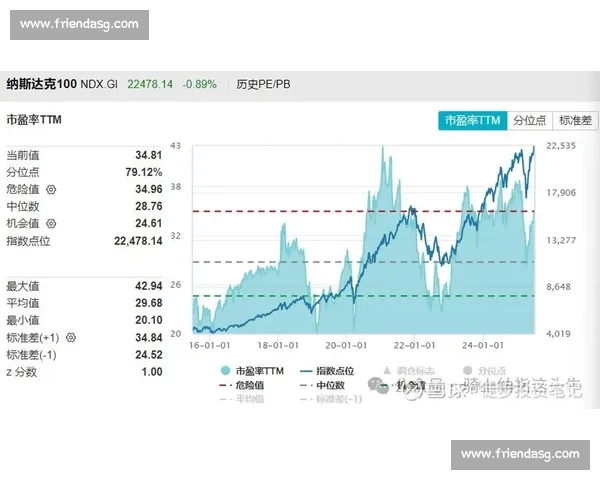600x480 pixels.
Task: Open settings gear next to 机会值
Action: (52, 223)
